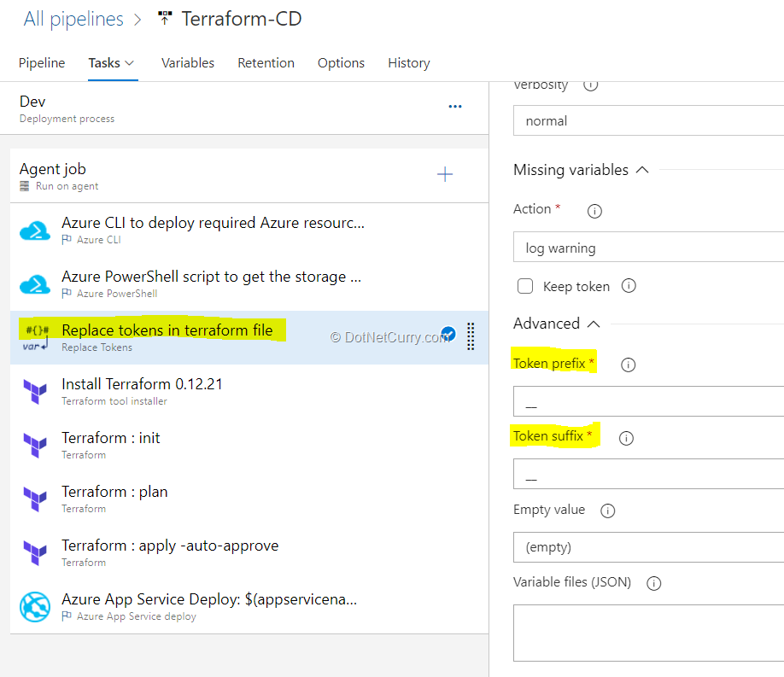Viewport: 784px width, 677px height.
Task: Click the flag icon beside Azure CLI
Action: [67, 240]
